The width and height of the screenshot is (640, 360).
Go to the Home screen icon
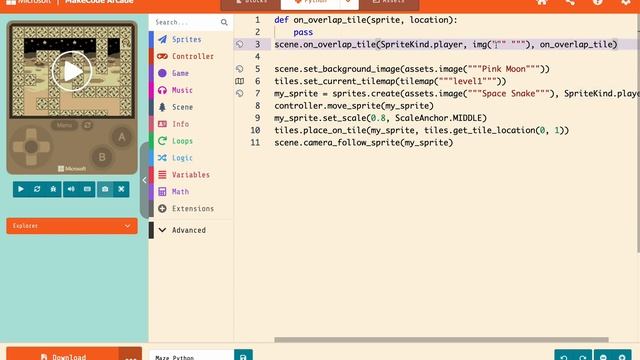(542, 2)
